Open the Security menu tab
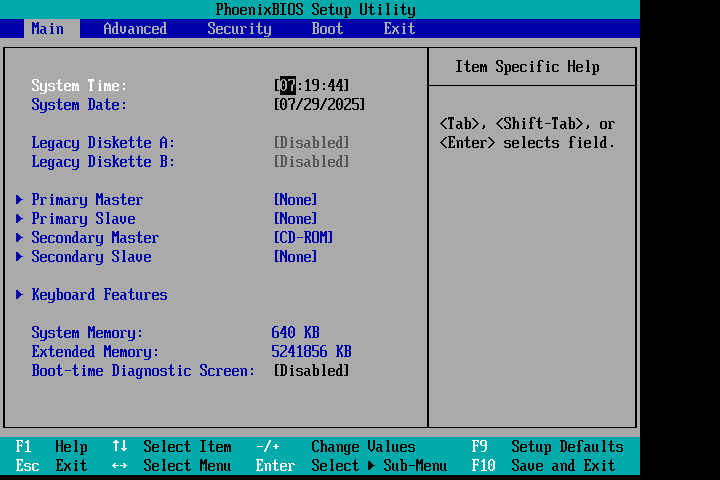 pyautogui.click(x=239, y=28)
